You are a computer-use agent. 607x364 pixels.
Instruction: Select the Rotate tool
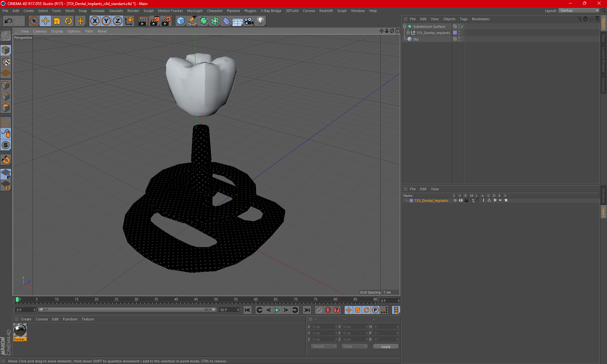(x=68, y=21)
